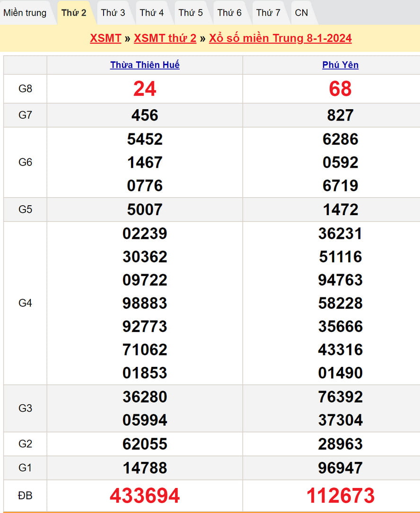This screenshot has width=420, height=513.
Task: Select the Thứ 2 tab
Action: point(74,13)
